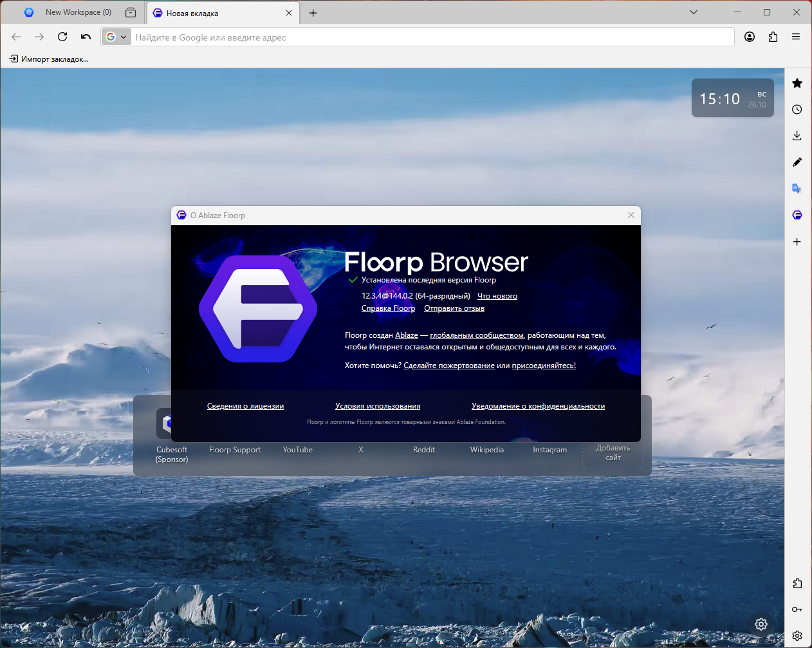812x648 pixels.
Task: Open the hamburger application menu
Action: click(x=796, y=37)
